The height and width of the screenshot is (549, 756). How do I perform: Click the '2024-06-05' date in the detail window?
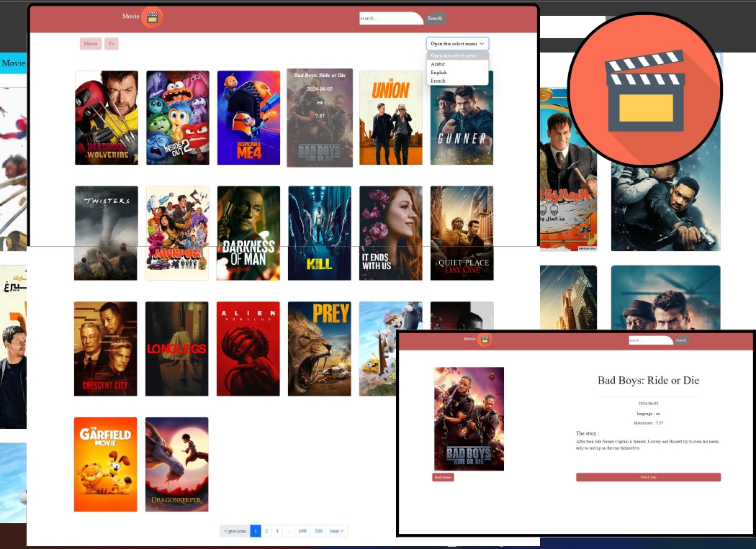(x=649, y=404)
